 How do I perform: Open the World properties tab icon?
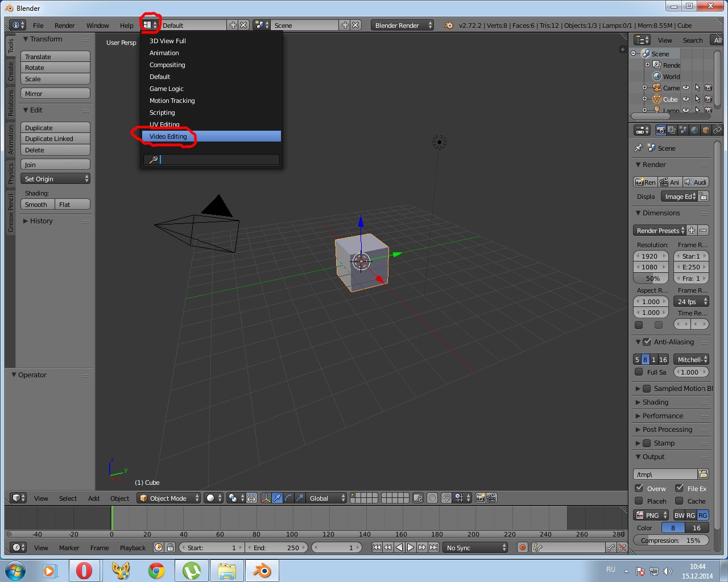[x=694, y=130]
